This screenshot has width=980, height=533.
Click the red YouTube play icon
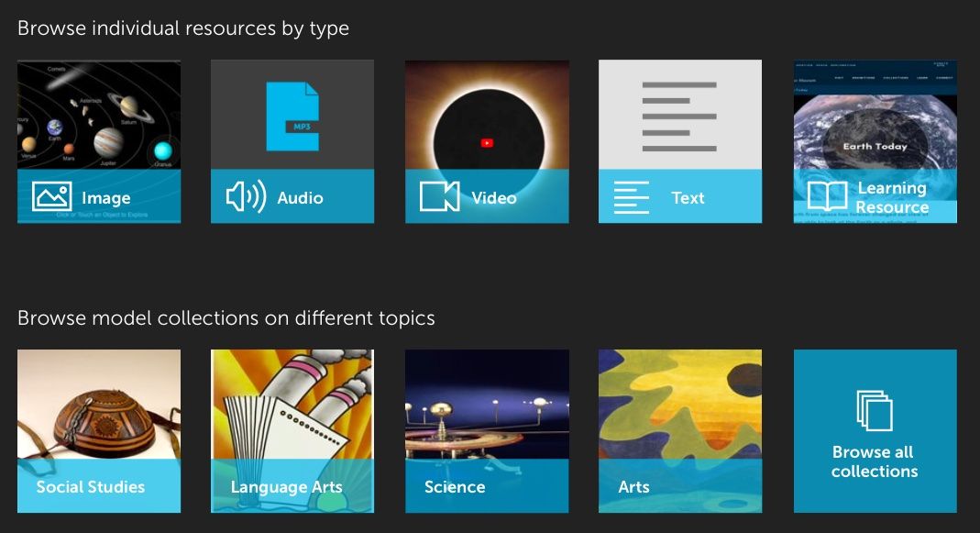coord(487,142)
